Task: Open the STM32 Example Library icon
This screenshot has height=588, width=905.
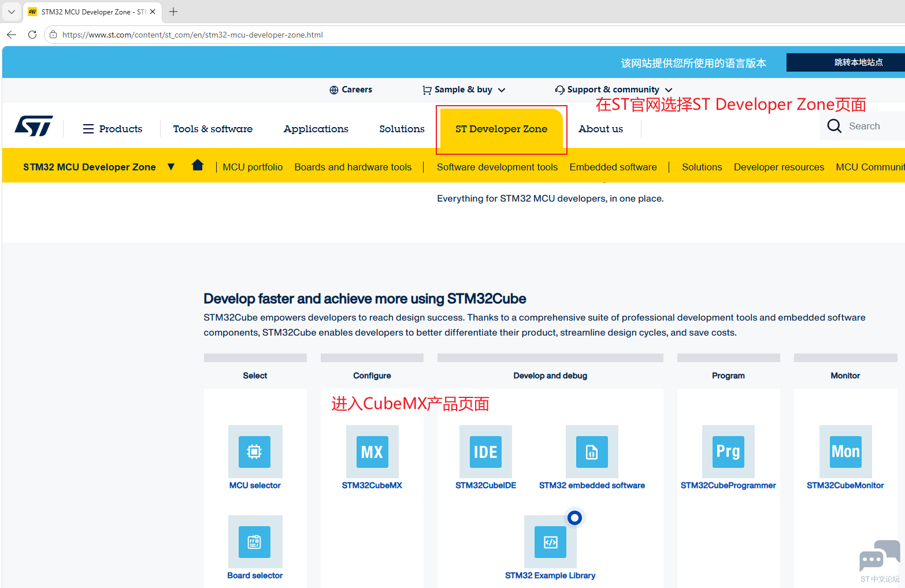Action: pos(550,542)
